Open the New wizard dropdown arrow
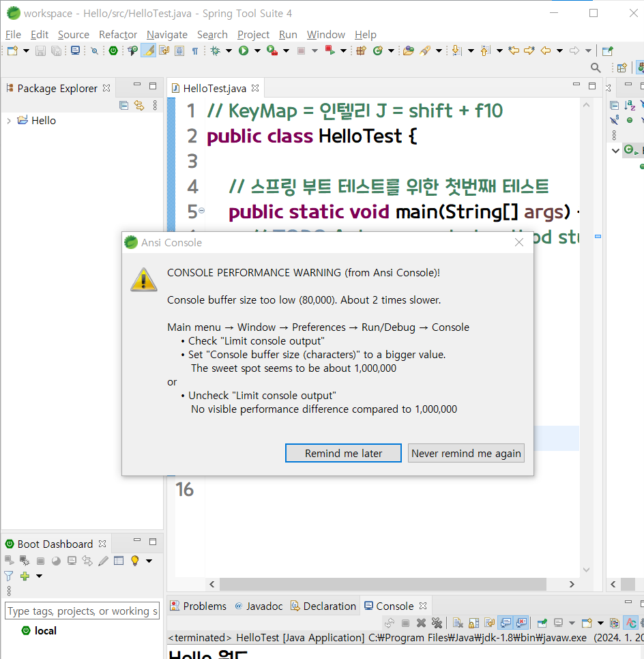 (26, 51)
